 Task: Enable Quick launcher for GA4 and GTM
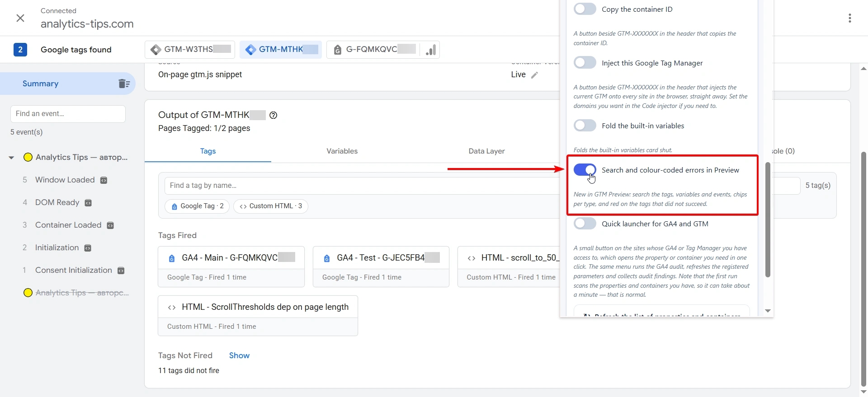(585, 224)
